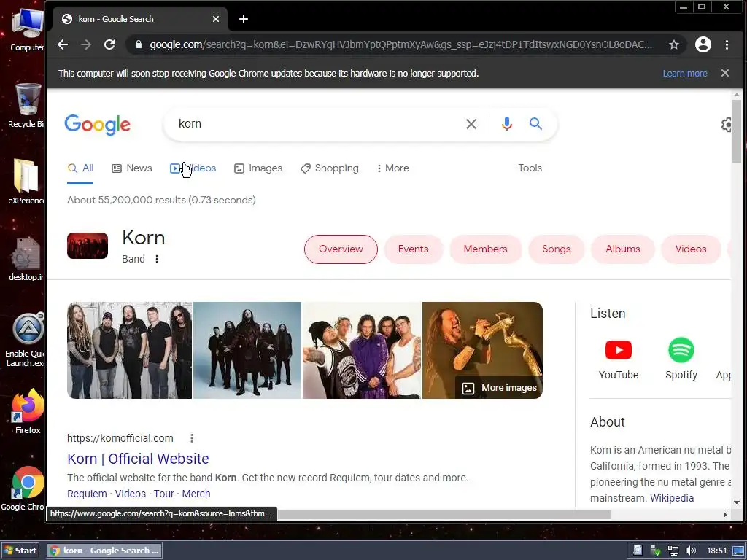747x560 pixels.
Task: Select the Albums chip
Action: point(623,249)
